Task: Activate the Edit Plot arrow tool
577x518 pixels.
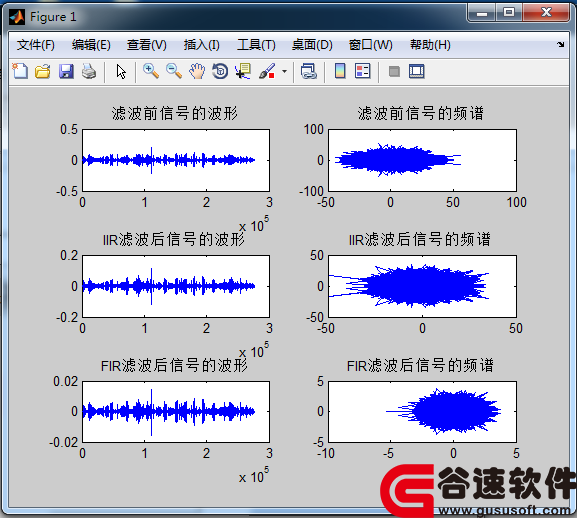Action: point(121,71)
